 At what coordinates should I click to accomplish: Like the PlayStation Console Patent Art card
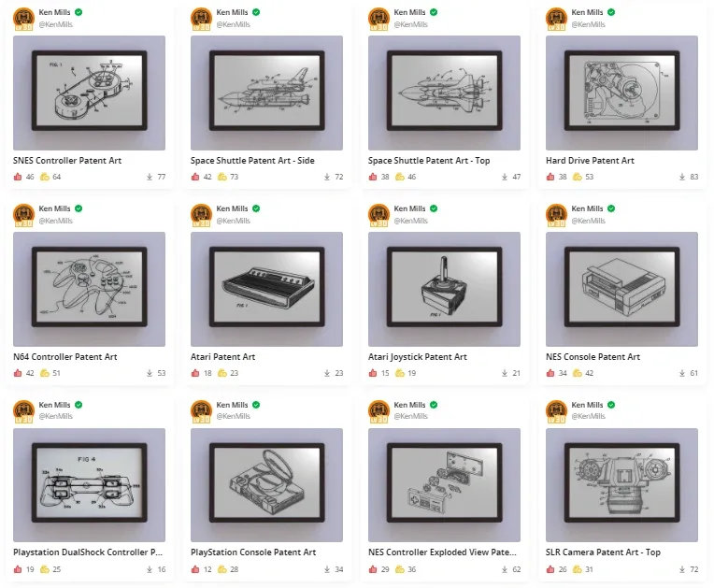pyautogui.click(x=195, y=569)
